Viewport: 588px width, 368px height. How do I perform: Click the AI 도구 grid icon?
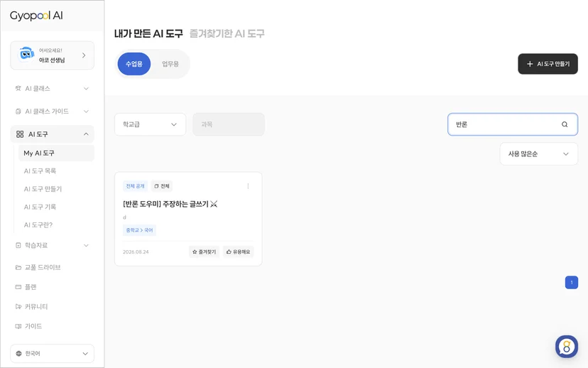20,134
